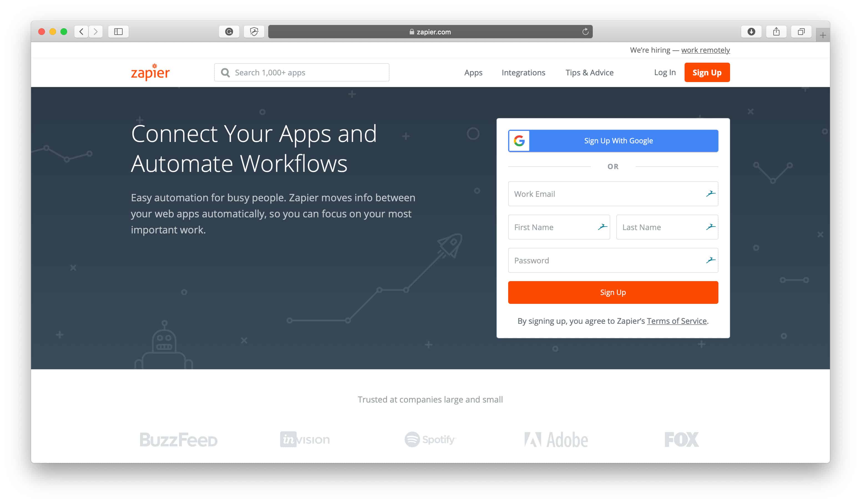Click the zapier.com address bar
The image size is (861, 504).
430,32
